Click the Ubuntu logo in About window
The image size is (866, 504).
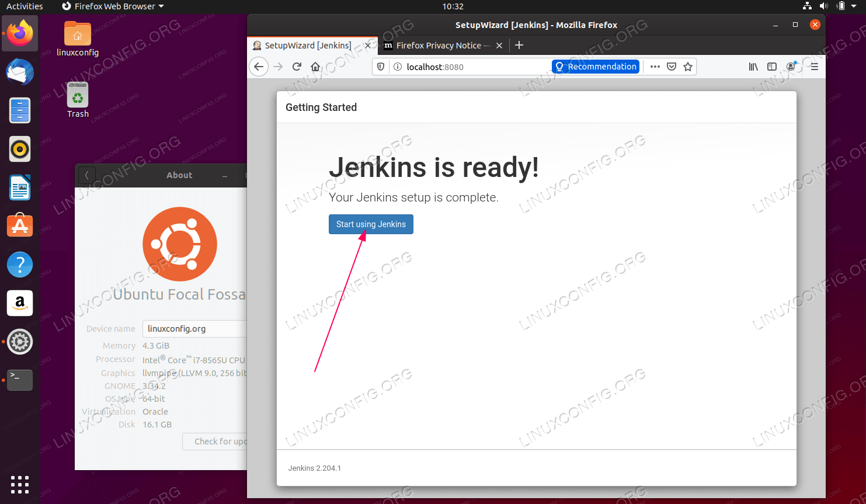(x=180, y=244)
